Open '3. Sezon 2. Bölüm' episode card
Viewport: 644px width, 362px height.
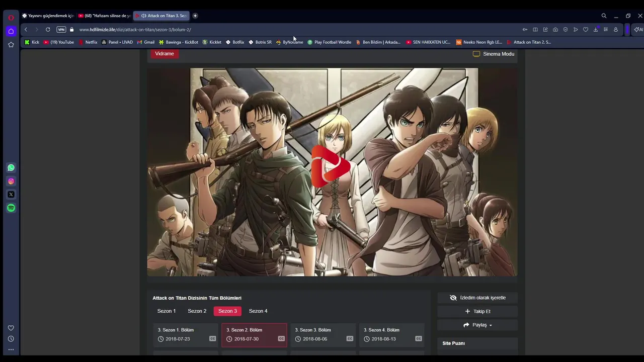(x=255, y=335)
